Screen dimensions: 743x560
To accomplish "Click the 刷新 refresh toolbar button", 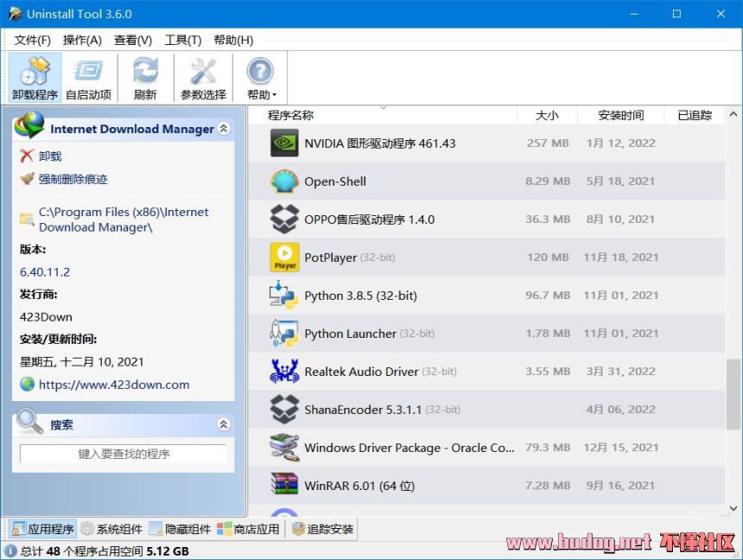I will [145, 78].
